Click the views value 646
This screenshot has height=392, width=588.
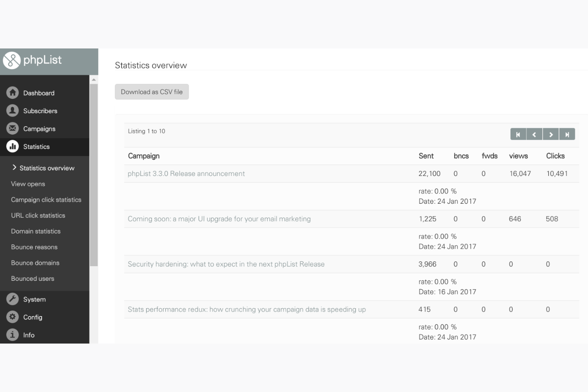click(515, 219)
